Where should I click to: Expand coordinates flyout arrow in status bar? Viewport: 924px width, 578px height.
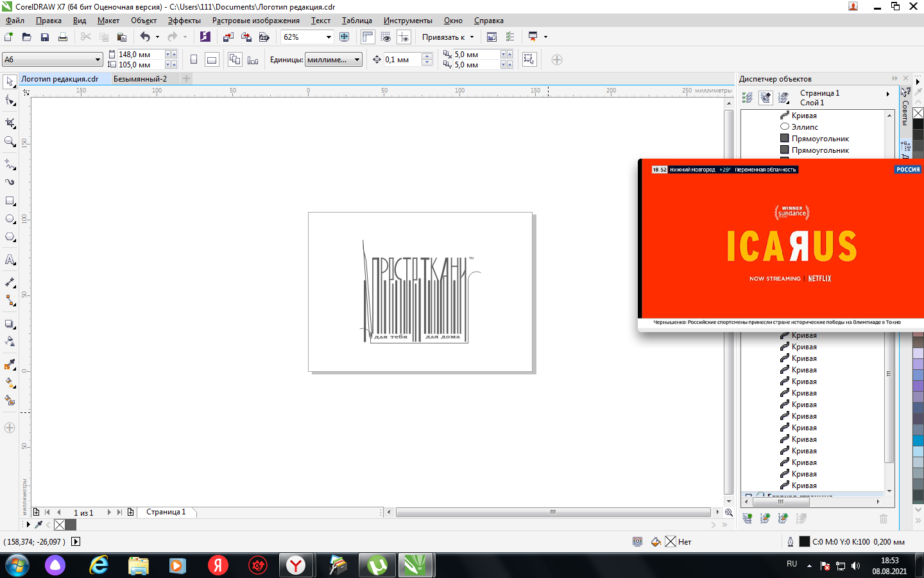click(75, 541)
